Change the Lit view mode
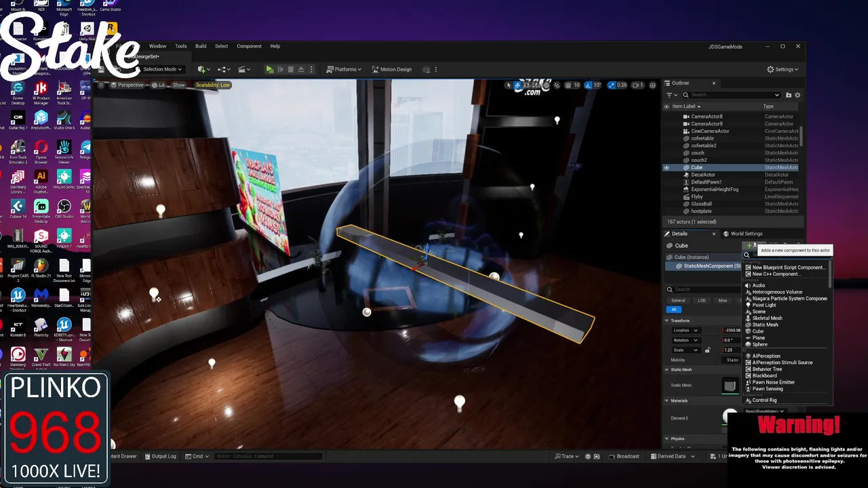Image resolution: width=868 pixels, height=488 pixels. [159, 85]
